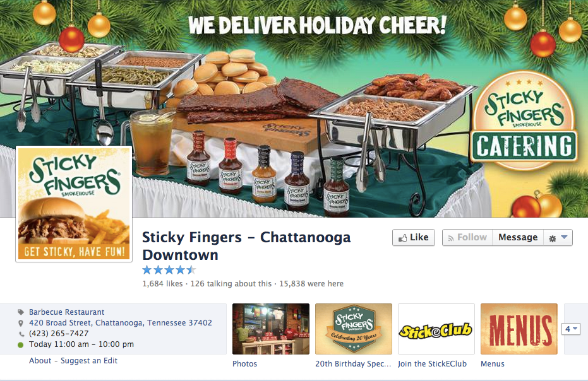Click the RSS icon on Follow button
Viewport: 588px width, 381px height.
[x=451, y=238]
